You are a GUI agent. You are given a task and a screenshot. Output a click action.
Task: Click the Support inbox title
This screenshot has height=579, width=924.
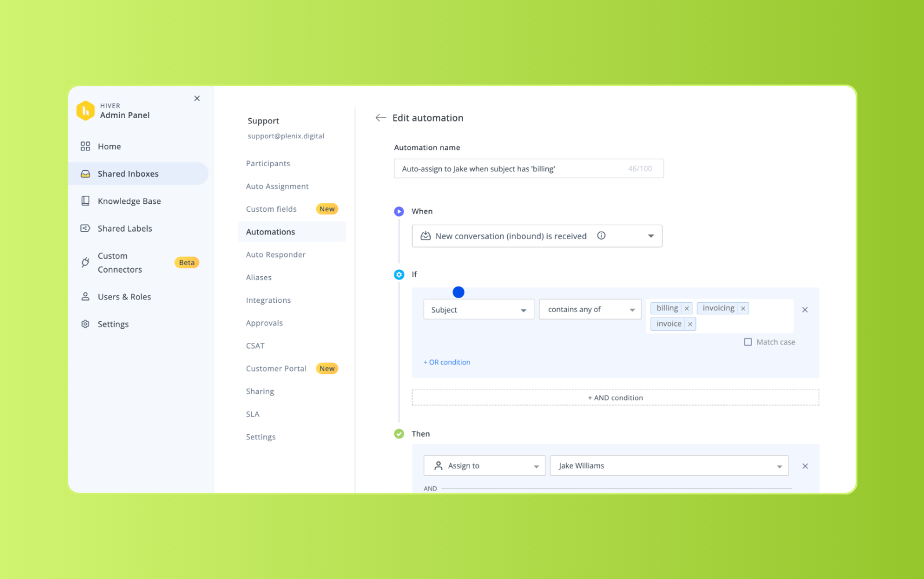[263, 121]
